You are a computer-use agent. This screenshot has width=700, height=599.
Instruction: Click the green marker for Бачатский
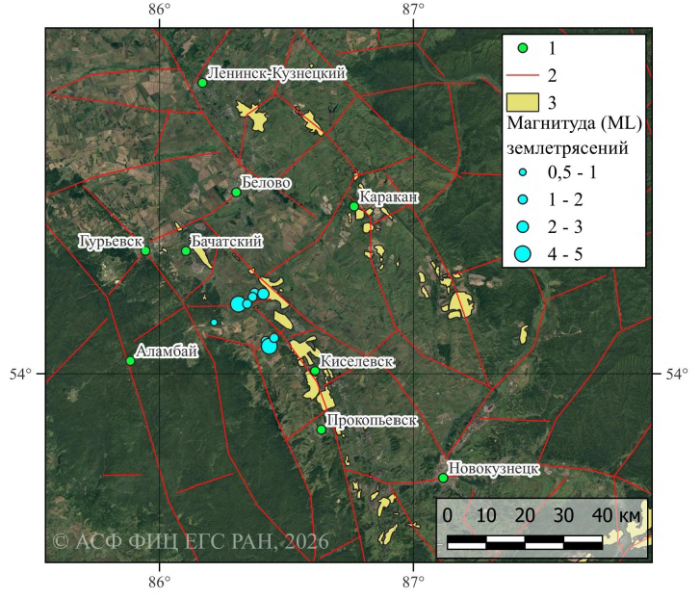coord(186,250)
